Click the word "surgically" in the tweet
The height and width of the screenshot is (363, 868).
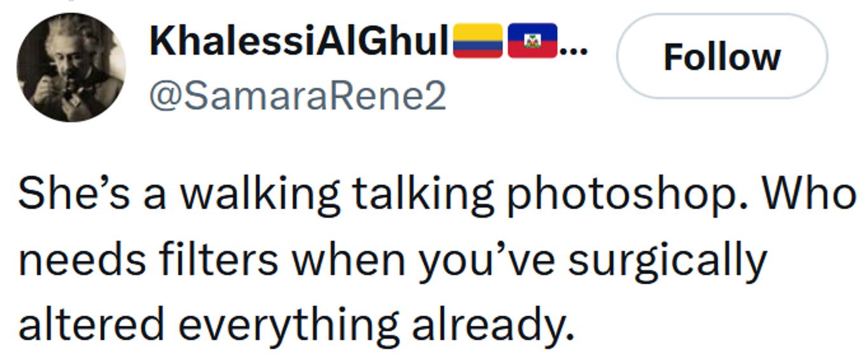click(x=667, y=260)
